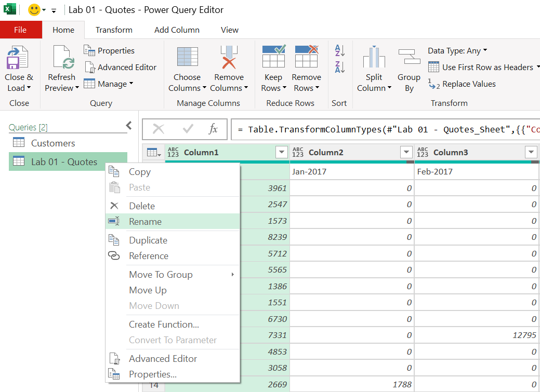Open the Column3 filter dropdown
540x392 pixels.
[531, 152]
